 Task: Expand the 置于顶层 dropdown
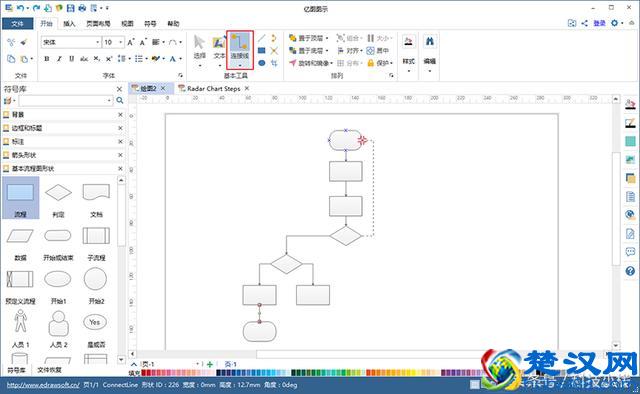327,38
